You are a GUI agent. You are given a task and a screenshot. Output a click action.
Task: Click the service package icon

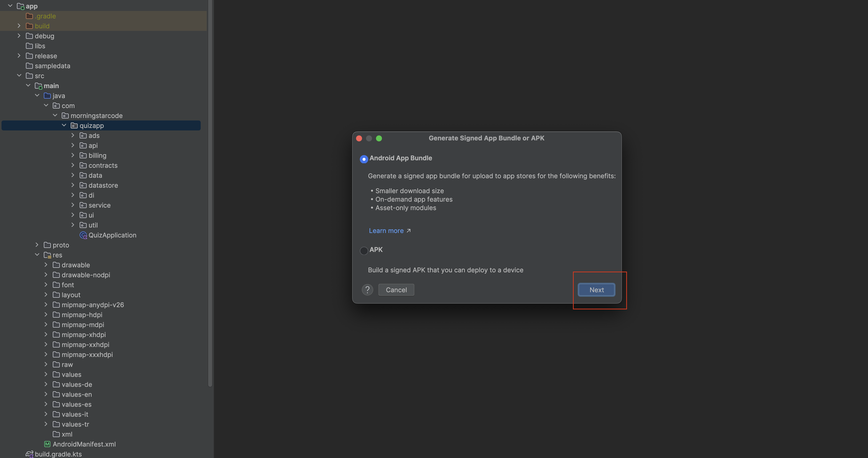point(83,205)
